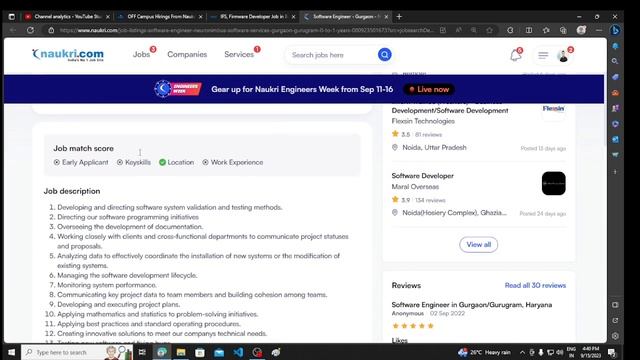This screenshot has width=640, height=360.
Task: Click the address bar URL
Action: pyautogui.click(x=247, y=30)
